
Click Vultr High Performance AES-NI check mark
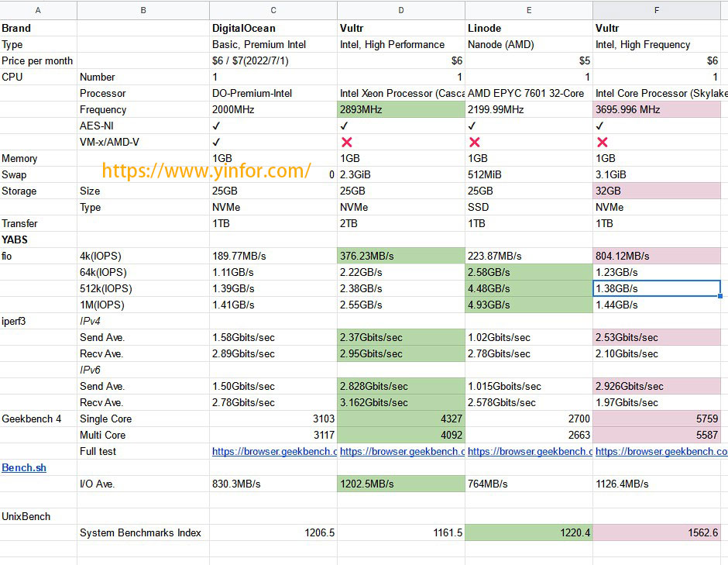pos(345,126)
